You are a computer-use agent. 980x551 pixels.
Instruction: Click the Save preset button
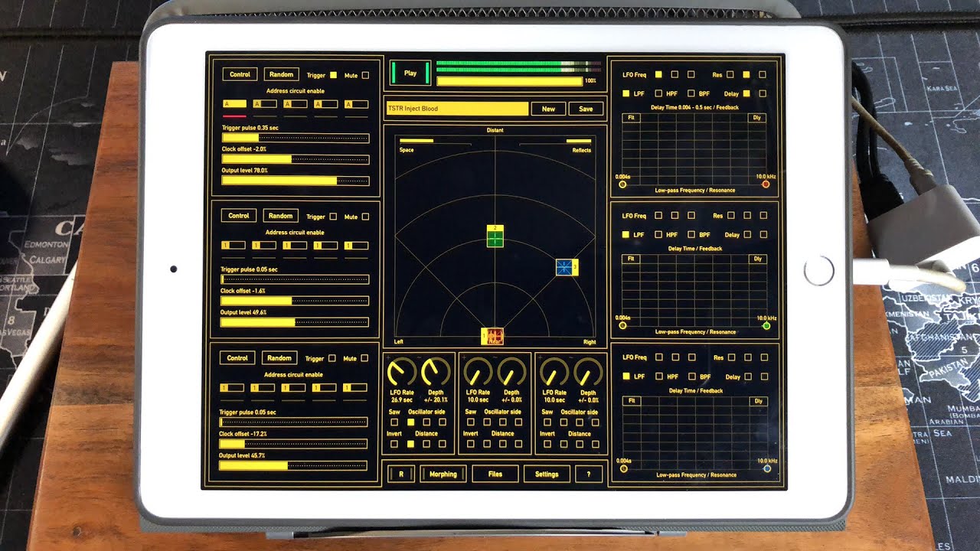coord(586,109)
